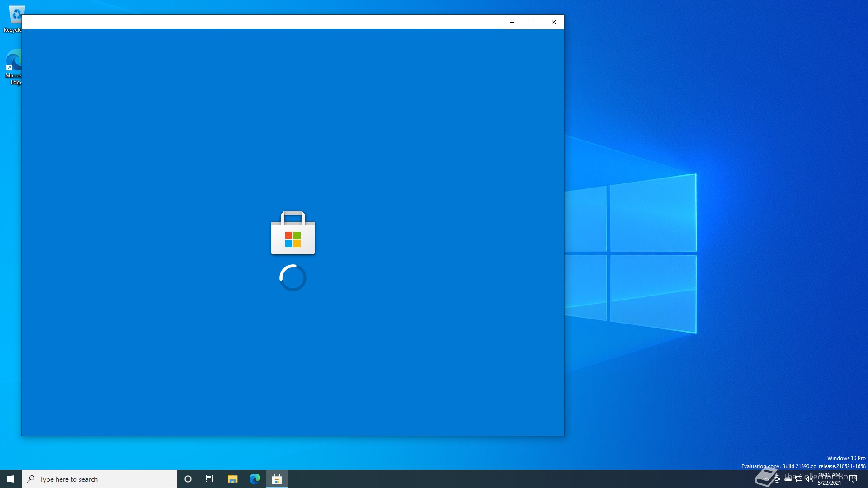Image resolution: width=868 pixels, height=488 pixels.
Task: Open the Meet Now tray icon
Action: (777, 479)
